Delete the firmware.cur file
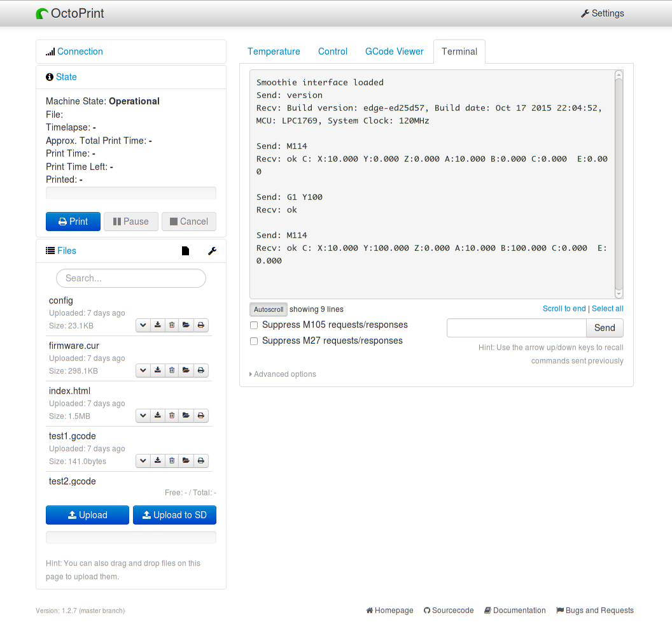This screenshot has height=636, width=672. click(x=172, y=371)
